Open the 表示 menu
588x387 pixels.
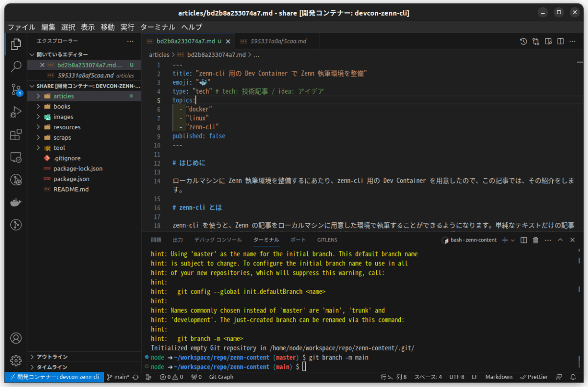[88, 27]
